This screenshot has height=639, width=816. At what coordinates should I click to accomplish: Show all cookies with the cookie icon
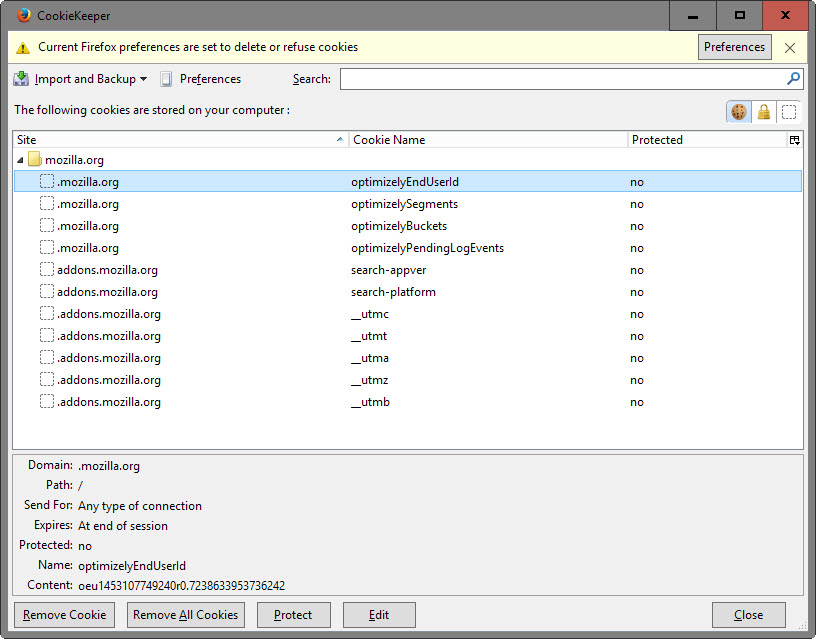[x=738, y=111]
